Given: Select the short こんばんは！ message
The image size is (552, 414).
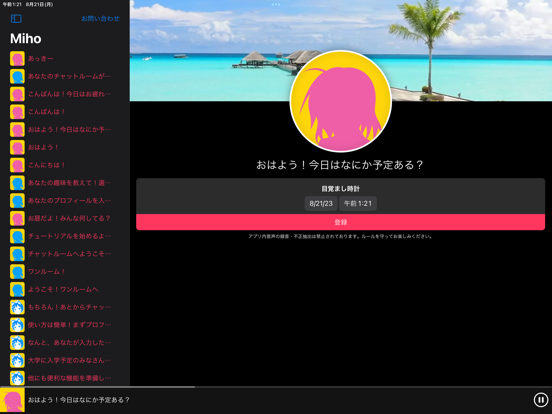Looking at the screenshot, I should pyautogui.click(x=65, y=112).
